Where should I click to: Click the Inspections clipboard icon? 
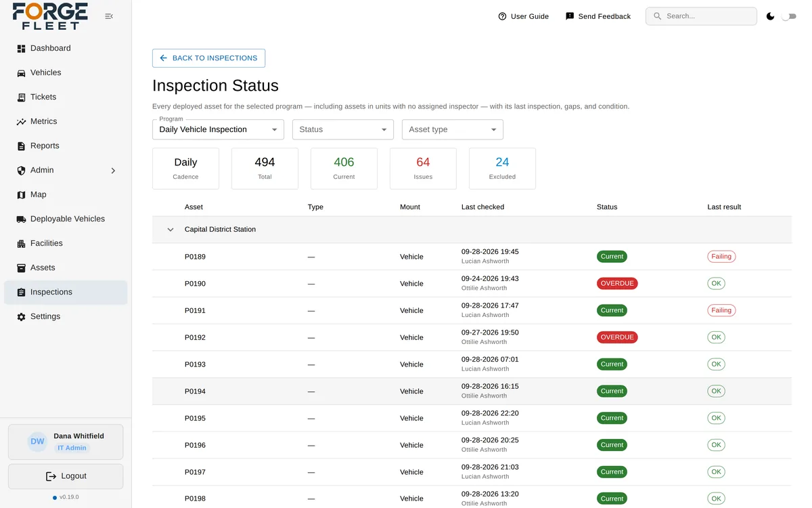point(21,293)
